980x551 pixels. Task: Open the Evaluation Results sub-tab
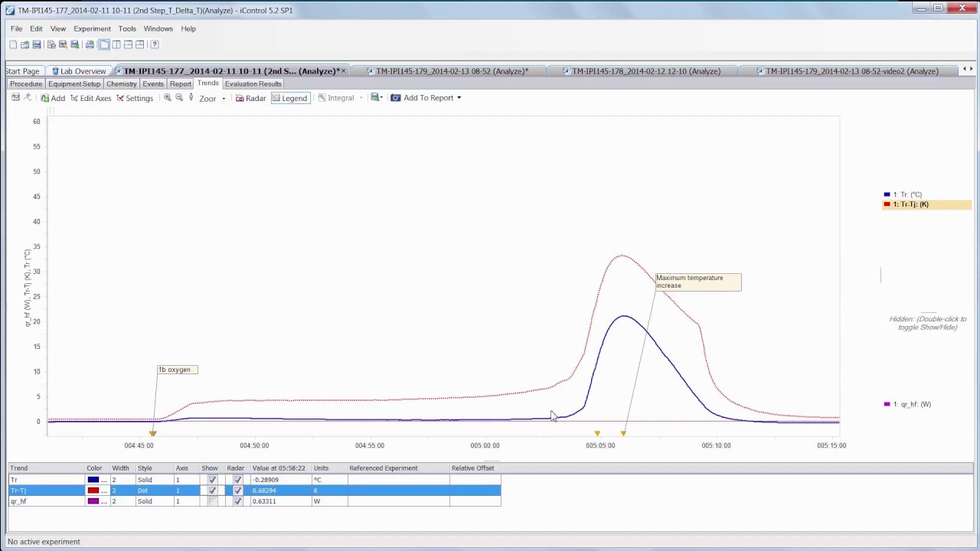(x=253, y=84)
